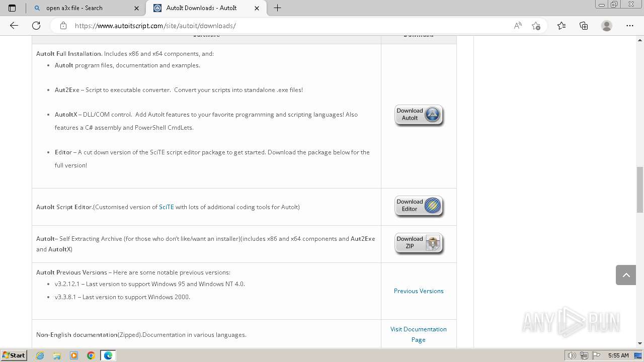
Task: Open Collections panel
Action: pyautogui.click(x=584, y=26)
